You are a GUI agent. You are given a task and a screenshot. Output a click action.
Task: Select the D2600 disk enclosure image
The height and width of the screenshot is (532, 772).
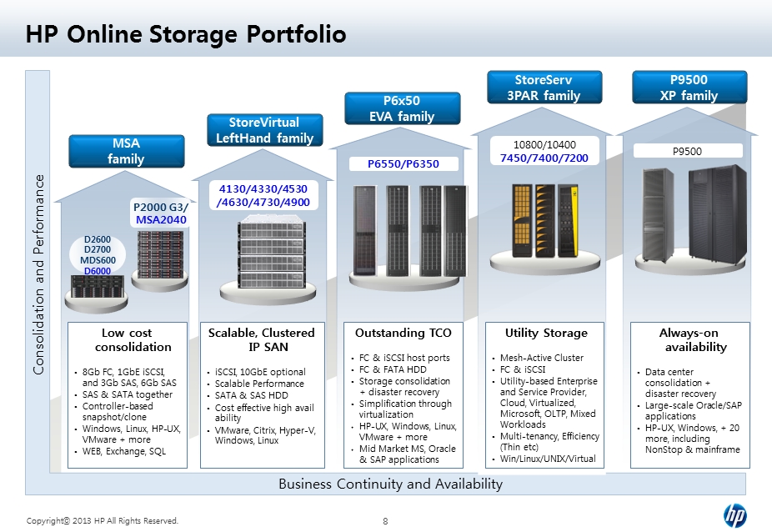click(x=96, y=287)
